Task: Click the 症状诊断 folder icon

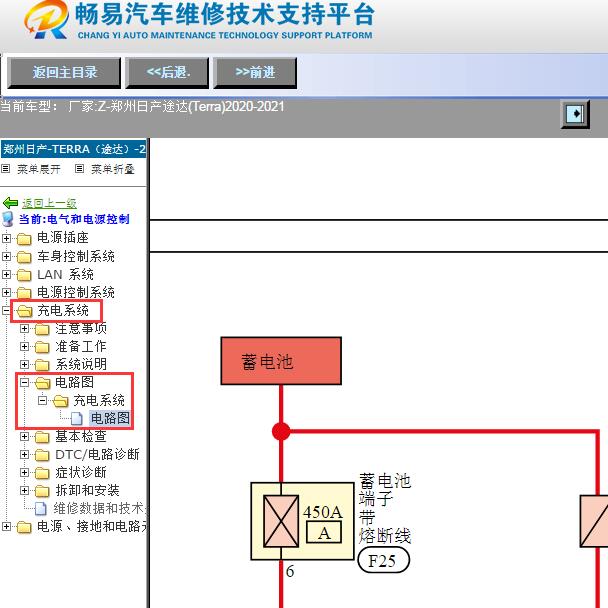Action: pos(42,473)
